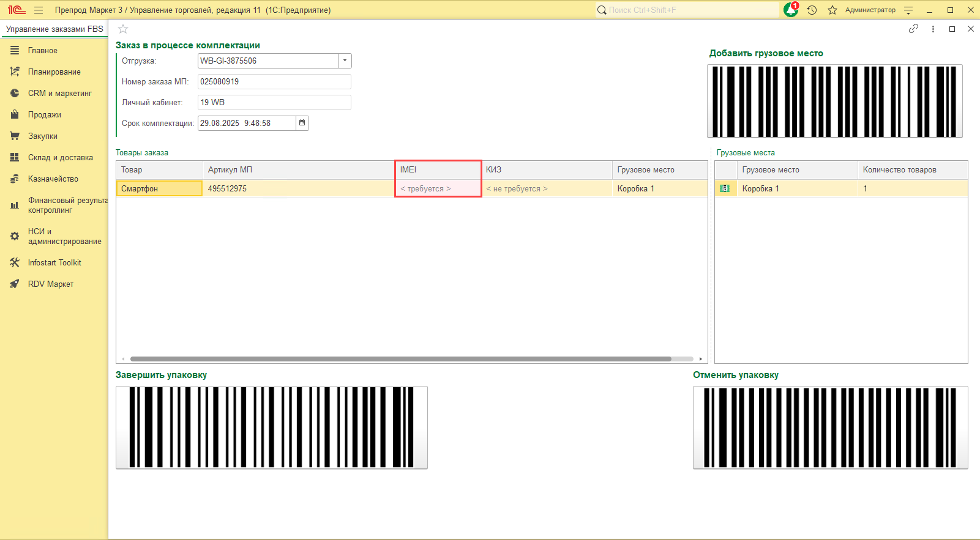Click the КИЗ column header
The height and width of the screenshot is (540, 980).
[547, 169]
